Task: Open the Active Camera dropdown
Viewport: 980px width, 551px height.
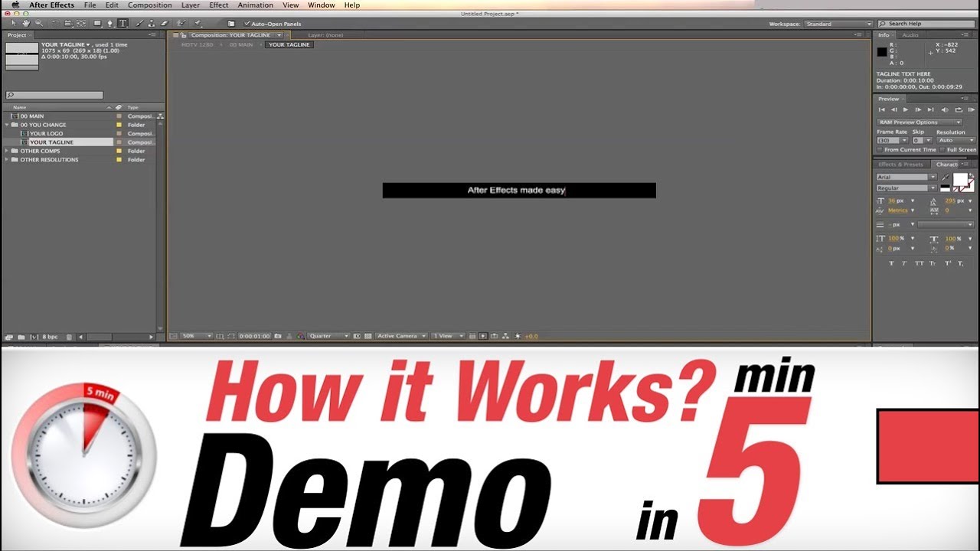Action: point(401,336)
